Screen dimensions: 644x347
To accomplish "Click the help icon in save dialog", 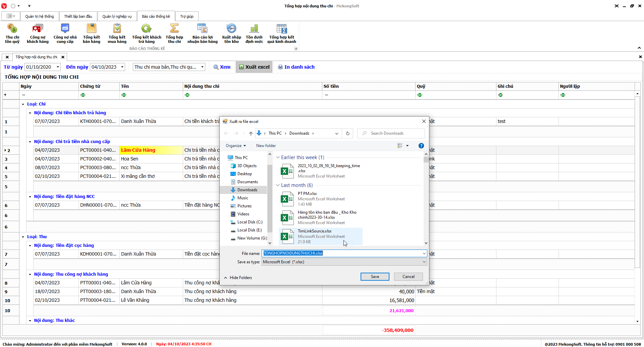I will point(421,146).
